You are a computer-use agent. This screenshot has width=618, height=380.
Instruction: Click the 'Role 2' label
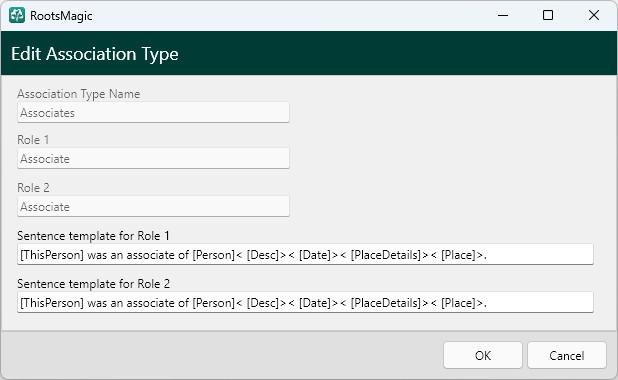tap(34, 188)
